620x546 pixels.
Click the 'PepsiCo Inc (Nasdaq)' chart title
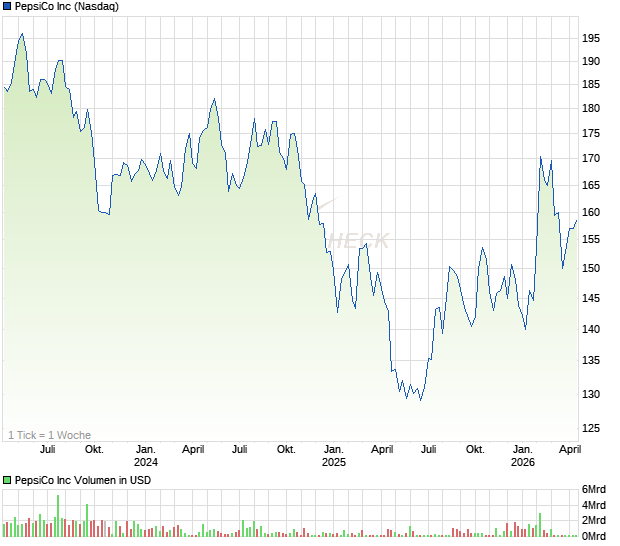point(66,6)
